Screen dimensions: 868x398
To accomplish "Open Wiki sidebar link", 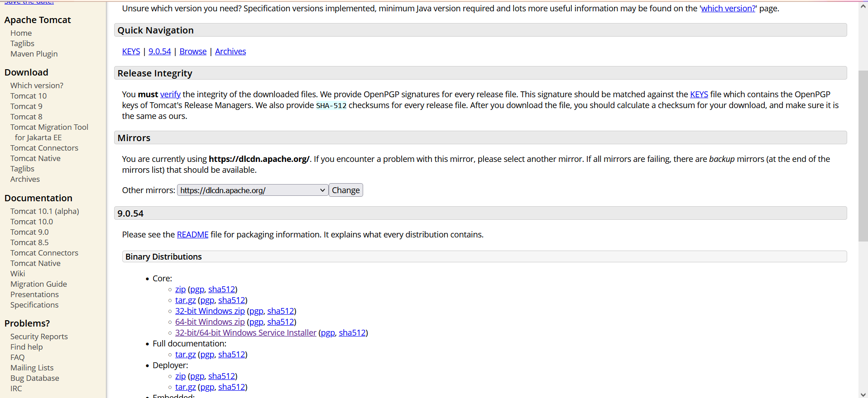I will click(18, 274).
